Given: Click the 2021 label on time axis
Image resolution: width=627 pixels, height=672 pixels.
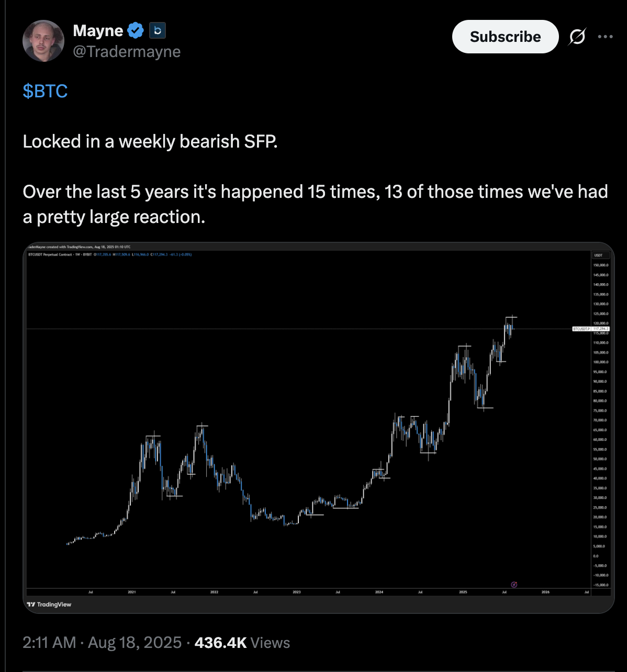Looking at the screenshot, I should 132,592.
